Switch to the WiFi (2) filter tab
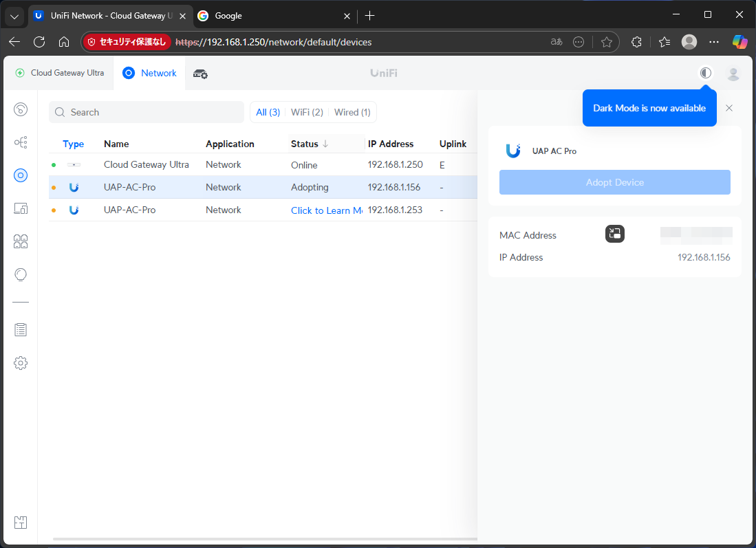This screenshot has height=548, width=756. pos(307,112)
